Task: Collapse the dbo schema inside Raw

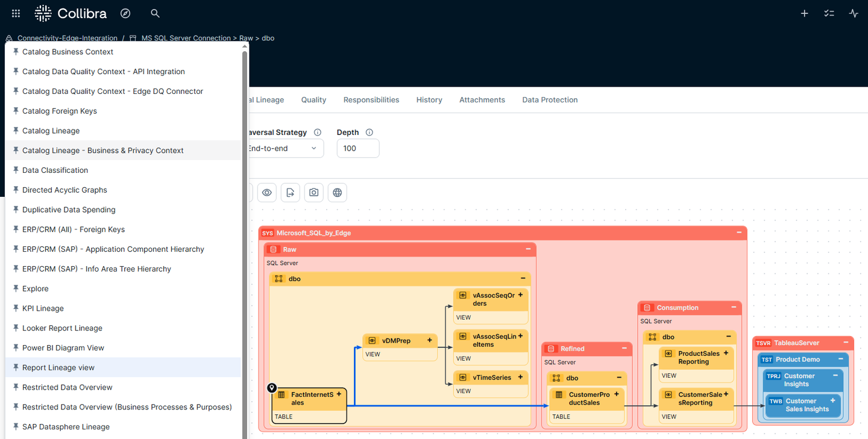Action: [x=522, y=278]
